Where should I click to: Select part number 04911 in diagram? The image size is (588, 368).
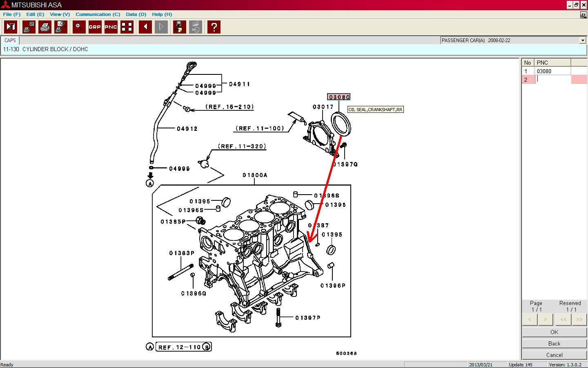(x=239, y=84)
